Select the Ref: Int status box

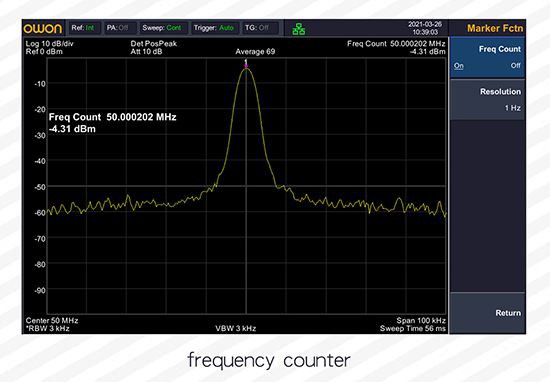click(84, 28)
